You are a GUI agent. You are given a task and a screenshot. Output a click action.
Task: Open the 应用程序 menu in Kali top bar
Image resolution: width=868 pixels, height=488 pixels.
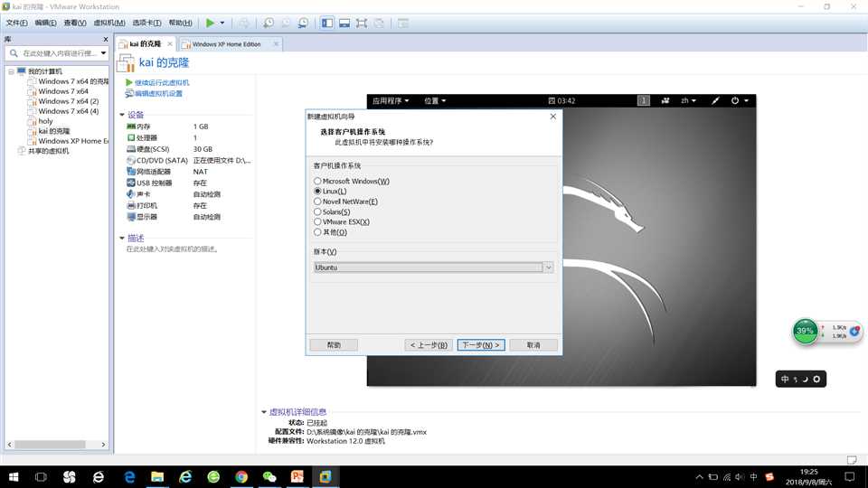point(391,100)
